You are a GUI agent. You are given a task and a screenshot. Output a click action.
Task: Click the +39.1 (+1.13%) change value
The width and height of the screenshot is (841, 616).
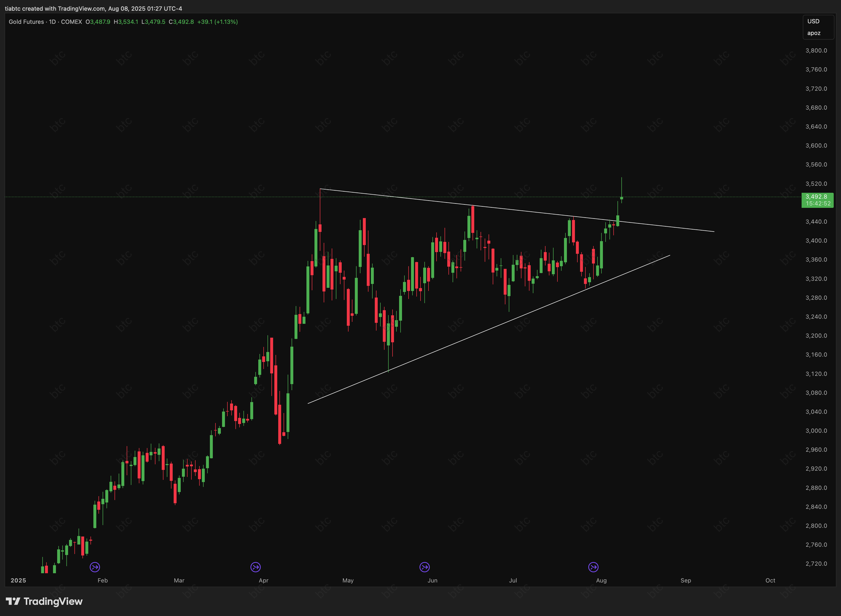click(217, 22)
